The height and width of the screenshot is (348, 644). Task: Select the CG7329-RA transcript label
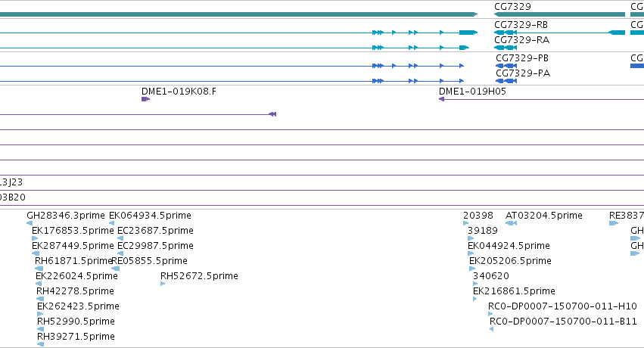[522, 40]
